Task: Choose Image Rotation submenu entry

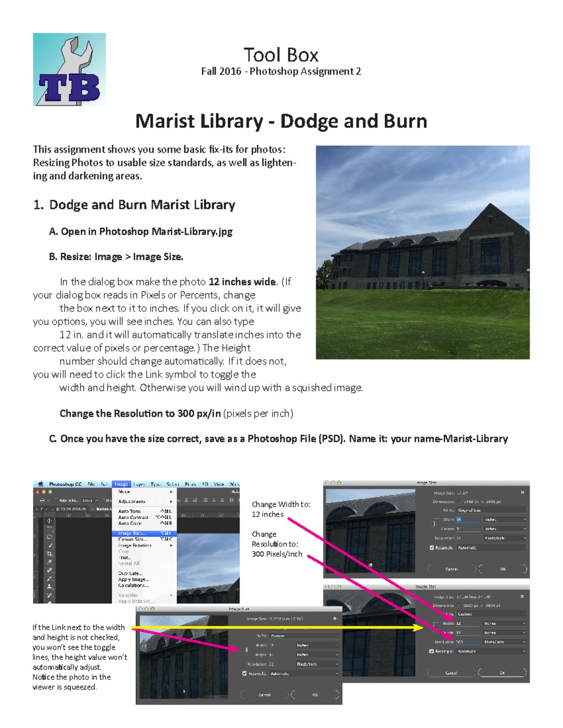Action: click(145, 546)
